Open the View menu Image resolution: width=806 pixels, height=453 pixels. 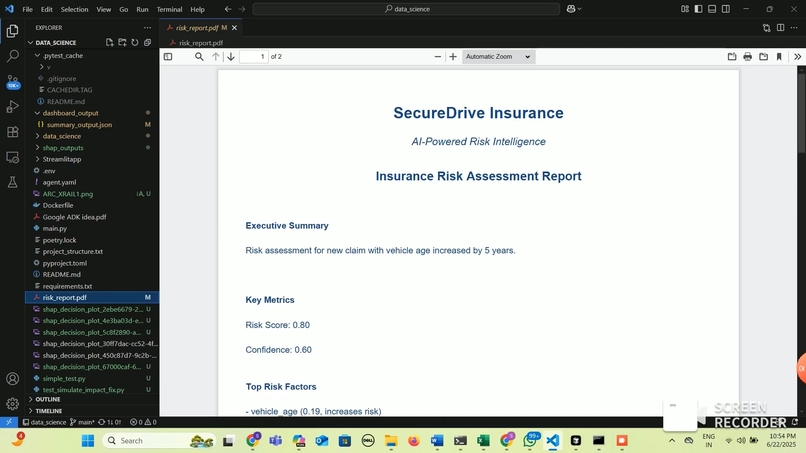click(103, 9)
